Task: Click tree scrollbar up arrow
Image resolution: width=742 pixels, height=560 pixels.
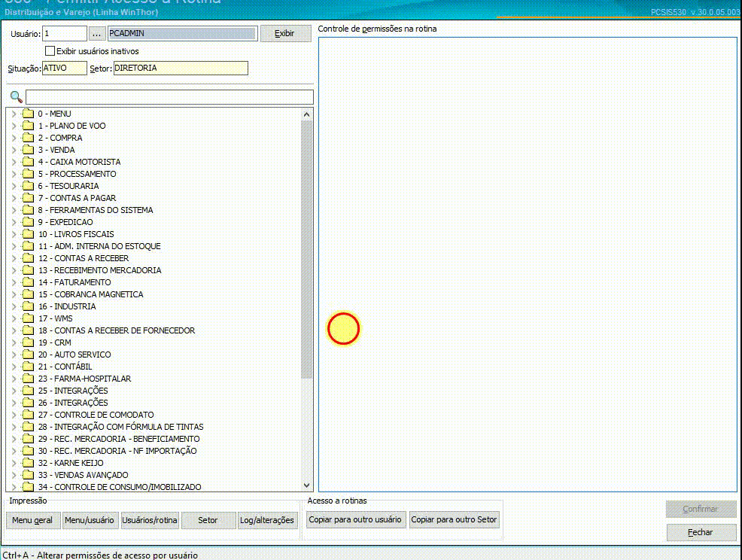Action: coord(306,114)
